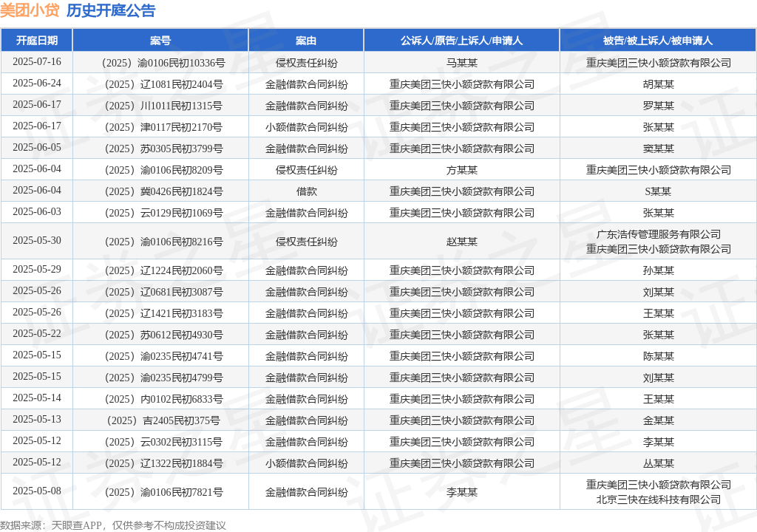Click the 案由 column header
The height and width of the screenshot is (532, 757).
pos(306,41)
